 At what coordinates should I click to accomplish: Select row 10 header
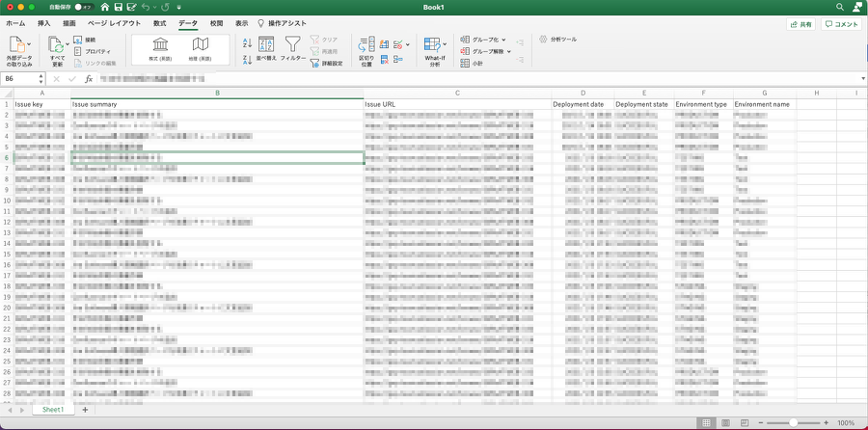point(7,201)
